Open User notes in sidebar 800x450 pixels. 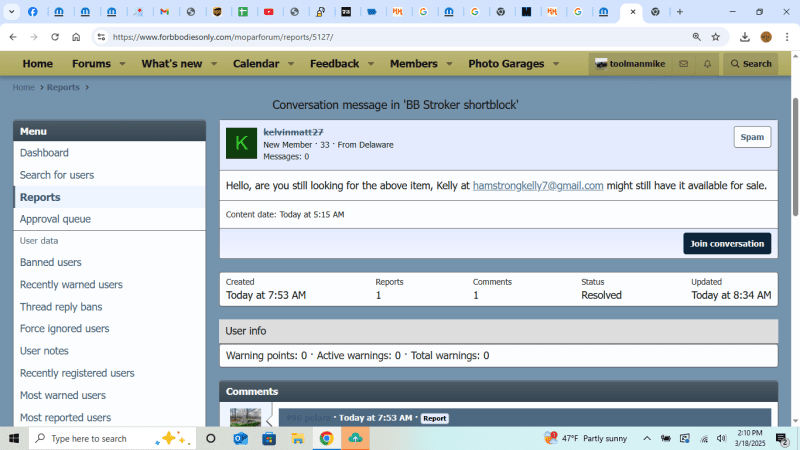110,351
